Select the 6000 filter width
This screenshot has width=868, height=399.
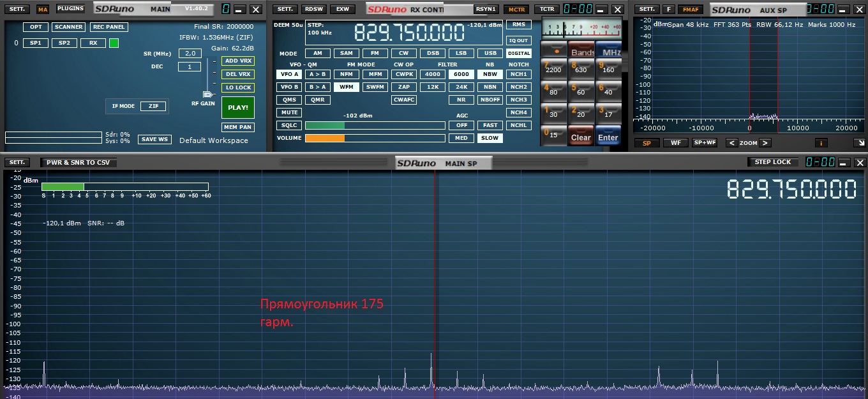[x=461, y=74]
